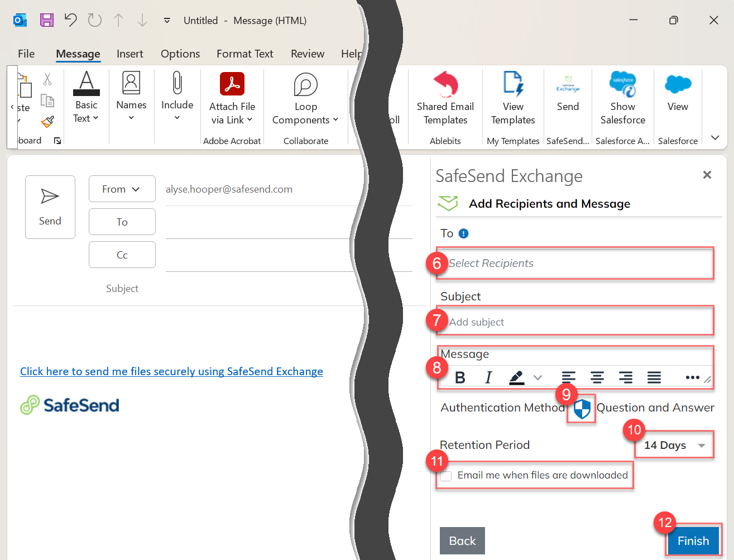Collapse the ribbon with the chevron
The image size is (734, 560).
tap(715, 138)
